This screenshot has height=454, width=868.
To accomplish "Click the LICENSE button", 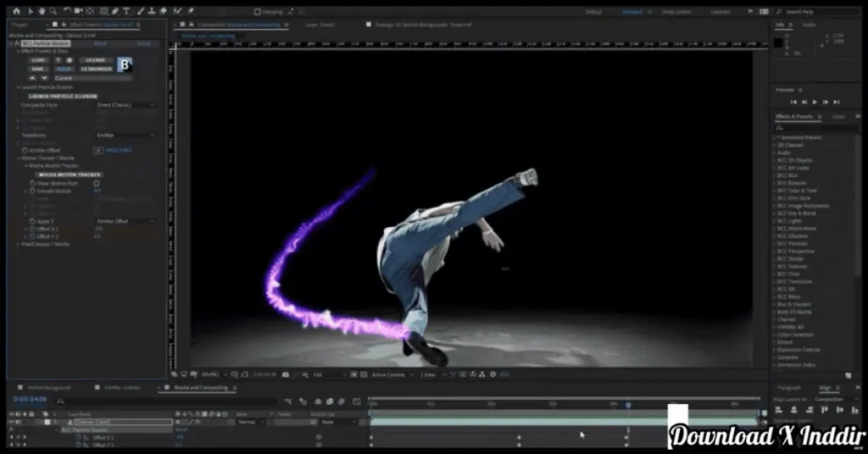I will (x=95, y=60).
